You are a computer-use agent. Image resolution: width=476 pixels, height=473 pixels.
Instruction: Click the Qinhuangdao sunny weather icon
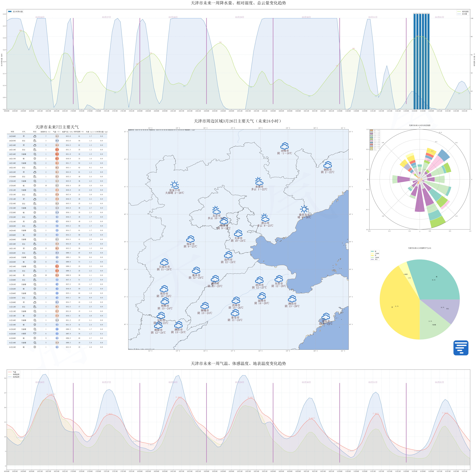304,209
